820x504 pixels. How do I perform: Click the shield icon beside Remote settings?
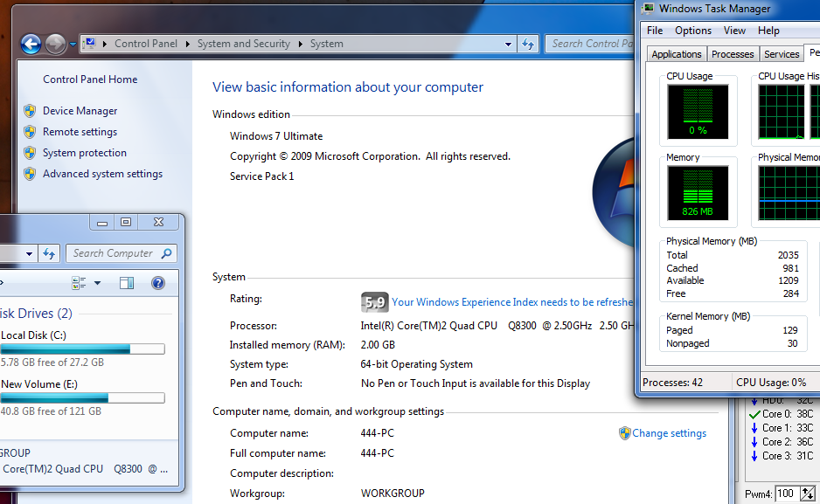coord(30,132)
